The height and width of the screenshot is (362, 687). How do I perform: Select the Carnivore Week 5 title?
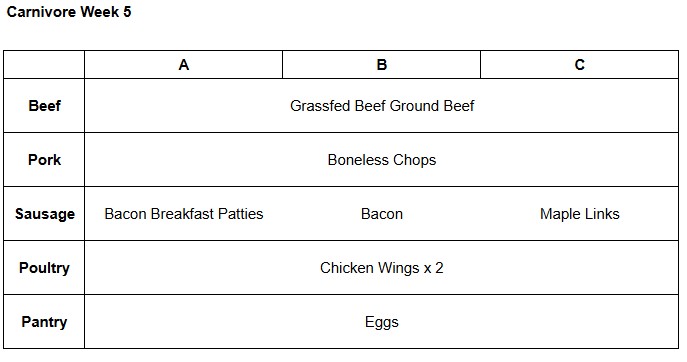coord(69,12)
